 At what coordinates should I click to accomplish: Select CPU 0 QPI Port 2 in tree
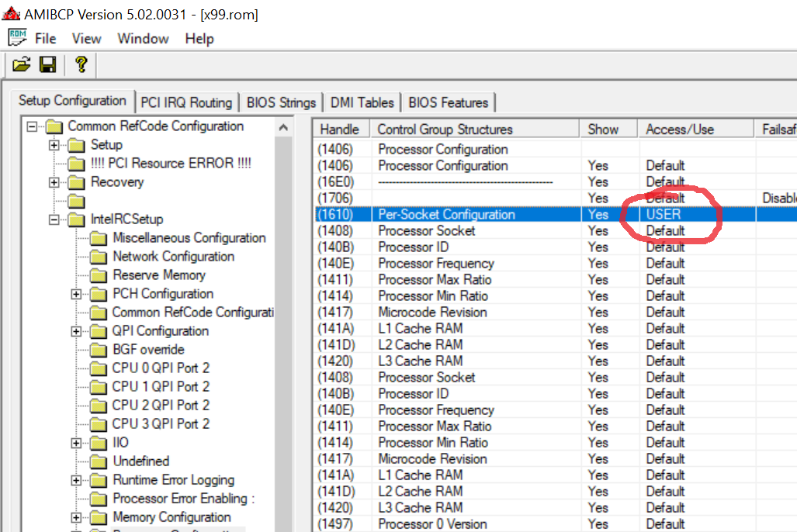click(x=161, y=368)
